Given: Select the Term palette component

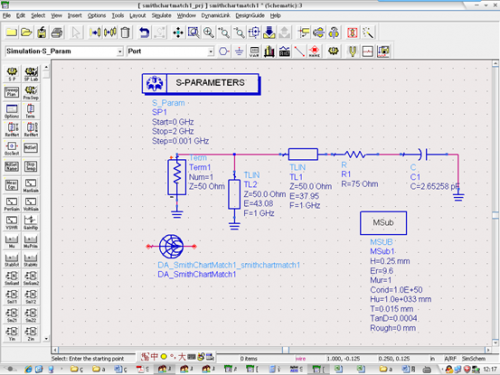Looking at the screenshot, I should tap(31, 111).
